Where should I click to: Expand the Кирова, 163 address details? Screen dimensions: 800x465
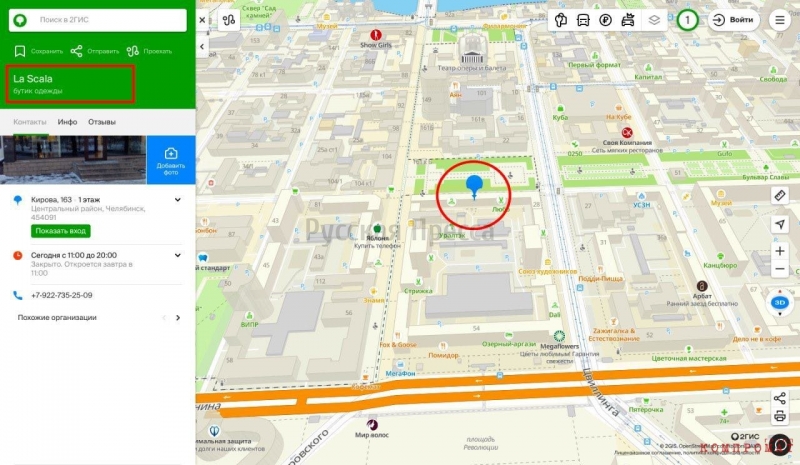[x=178, y=200]
